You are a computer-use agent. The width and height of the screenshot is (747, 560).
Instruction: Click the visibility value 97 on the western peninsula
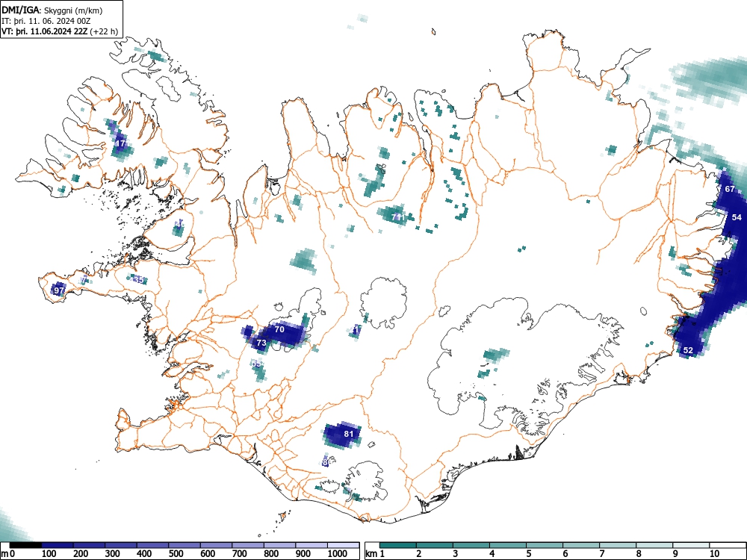(59, 290)
